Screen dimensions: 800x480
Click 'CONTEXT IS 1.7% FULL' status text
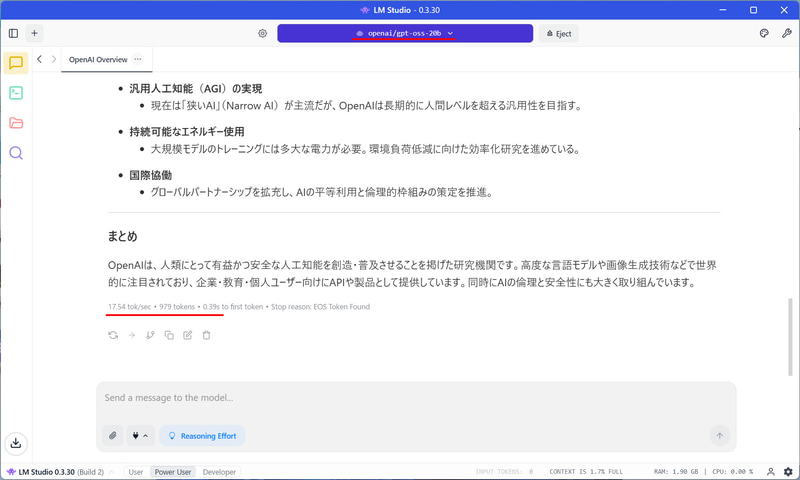tap(586, 472)
